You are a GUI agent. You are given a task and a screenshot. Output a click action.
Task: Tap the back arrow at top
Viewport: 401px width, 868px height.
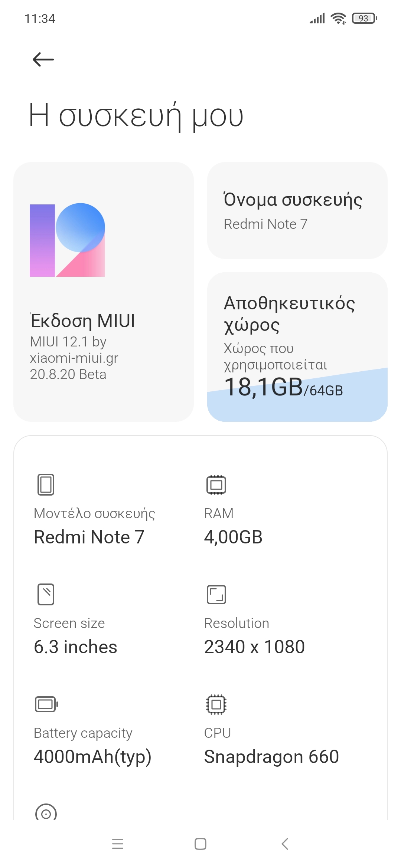tap(43, 59)
